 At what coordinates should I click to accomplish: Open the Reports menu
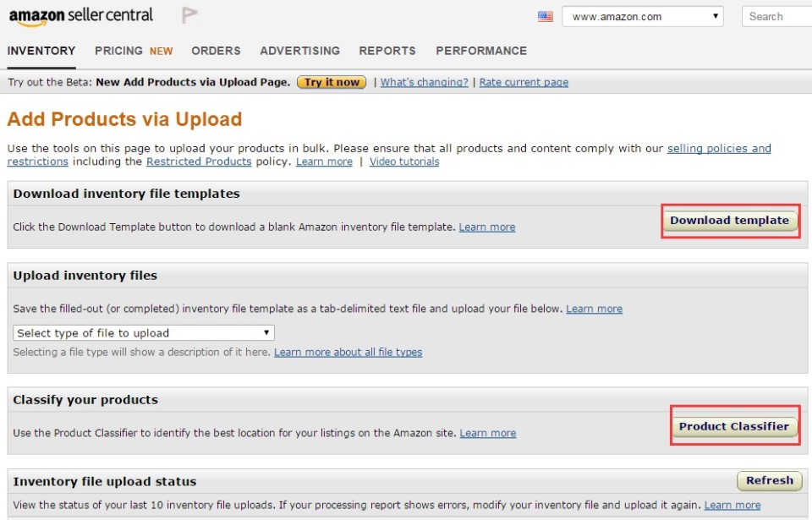coord(387,51)
